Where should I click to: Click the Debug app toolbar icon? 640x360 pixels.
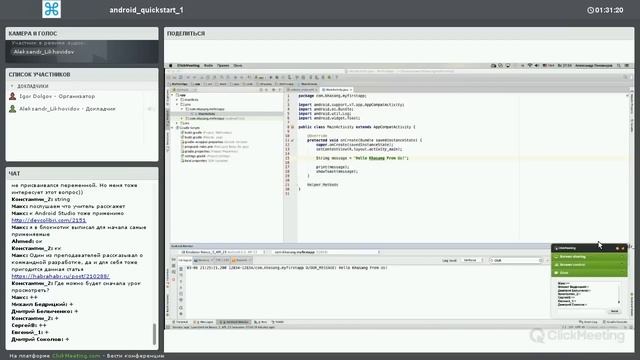coord(277,77)
